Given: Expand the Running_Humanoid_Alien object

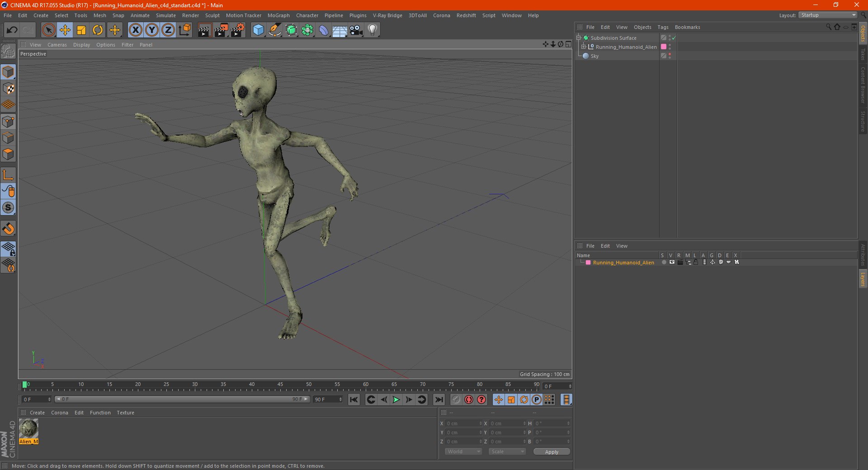Looking at the screenshot, I should pyautogui.click(x=584, y=47).
